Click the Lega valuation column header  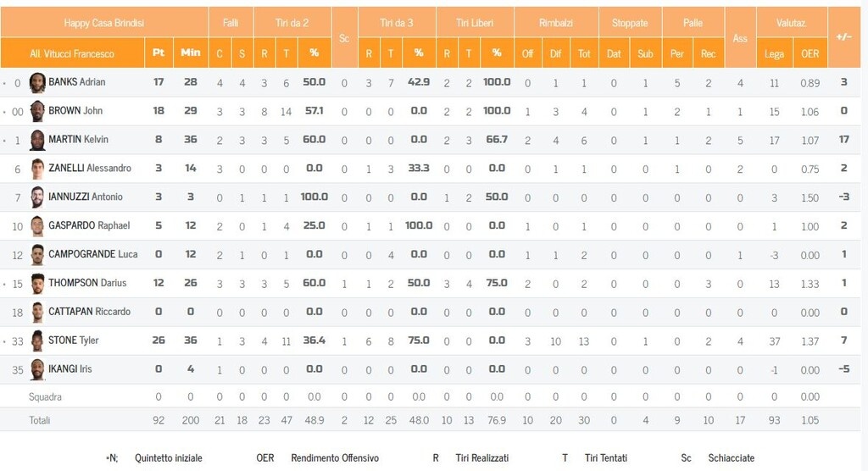(x=774, y=53)
